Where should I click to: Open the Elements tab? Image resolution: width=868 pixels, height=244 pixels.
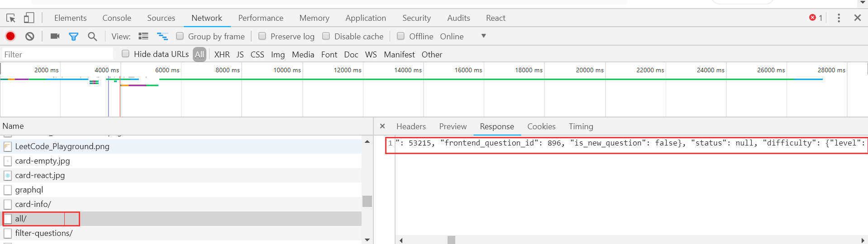[x=70, y=18]
